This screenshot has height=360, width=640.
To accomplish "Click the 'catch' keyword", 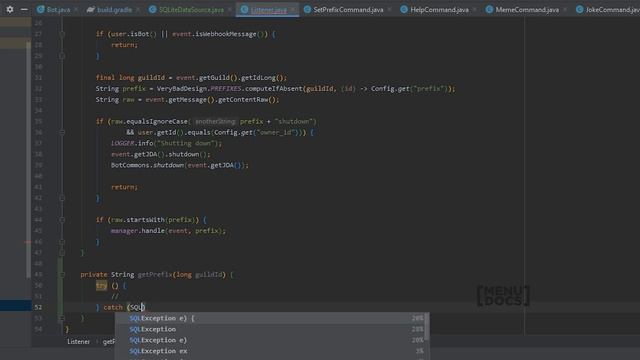I will click(113, 307).
